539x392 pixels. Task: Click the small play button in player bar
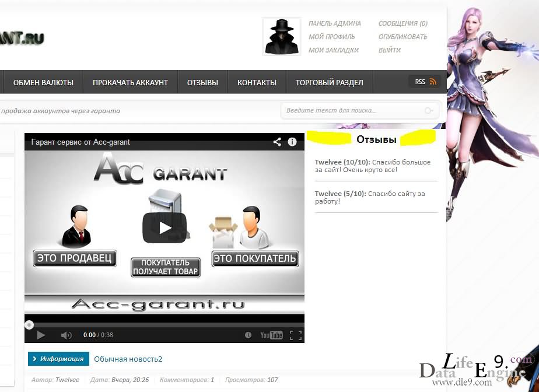pos(41,335)
